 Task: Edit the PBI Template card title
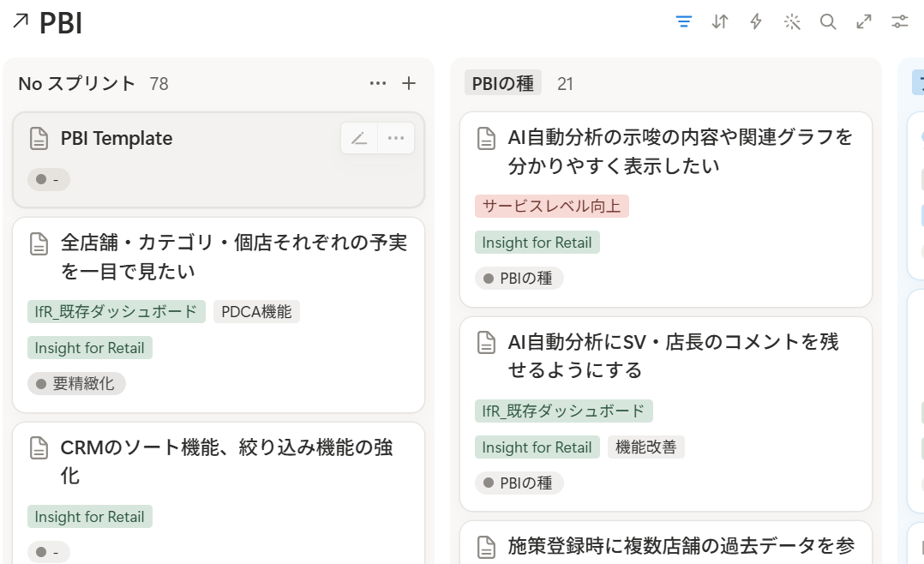359,139
